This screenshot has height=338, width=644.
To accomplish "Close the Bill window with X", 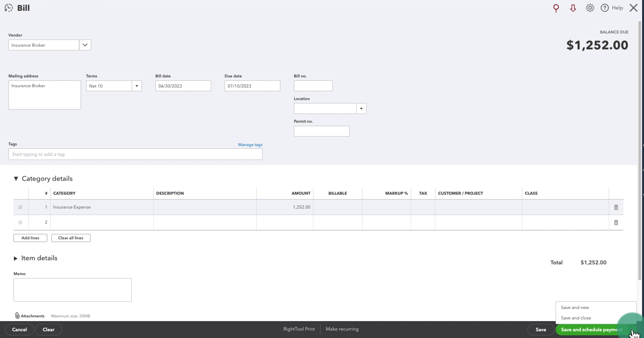I will pos(633,8).
